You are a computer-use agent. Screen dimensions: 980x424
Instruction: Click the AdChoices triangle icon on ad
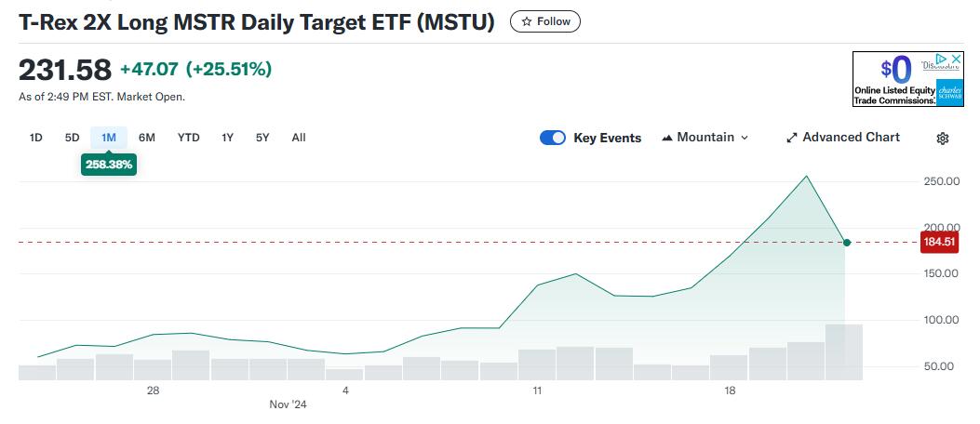pyautogui.click(x=942, y=59)
